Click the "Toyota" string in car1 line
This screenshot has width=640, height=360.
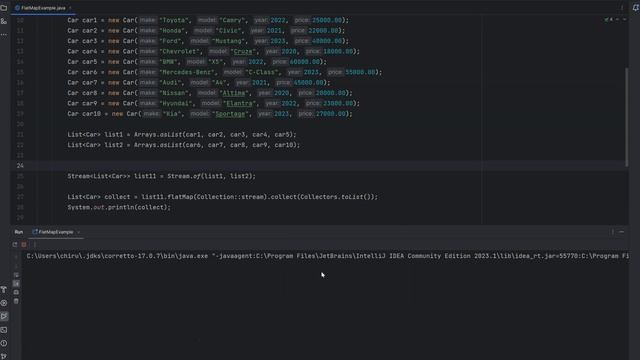[x=174, y=20]
